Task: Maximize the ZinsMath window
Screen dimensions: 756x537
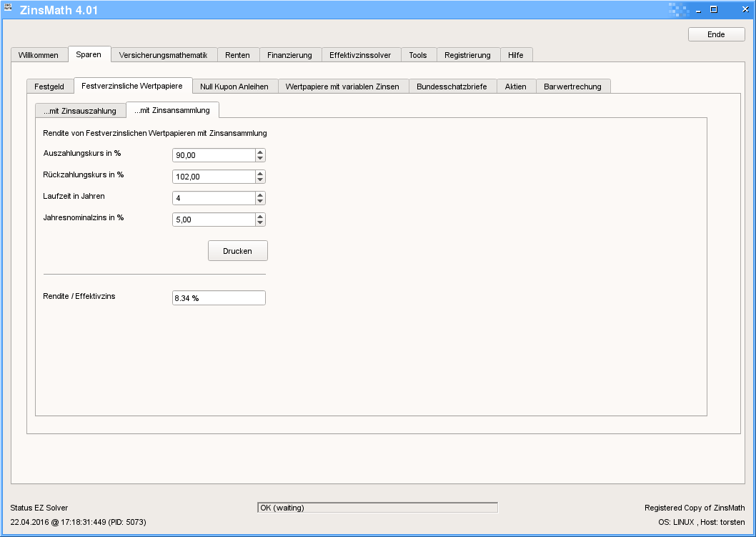Action: (x=713, y=10)
